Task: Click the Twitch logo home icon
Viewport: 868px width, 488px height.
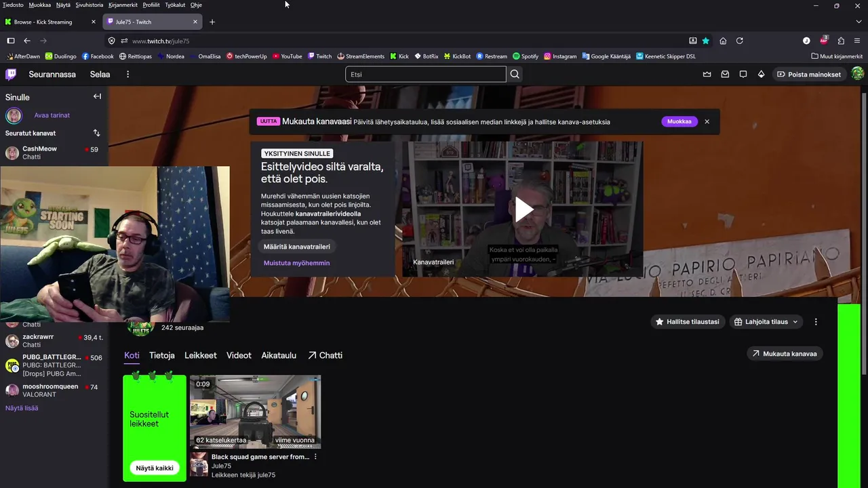Action: pos(11,74)
